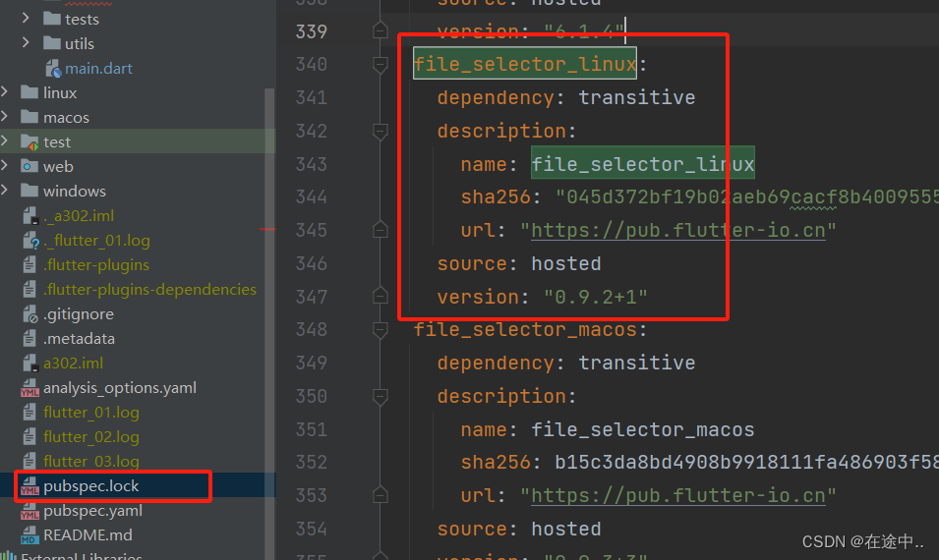
Task: Click the test folder icon
Action: click(29, 141)
